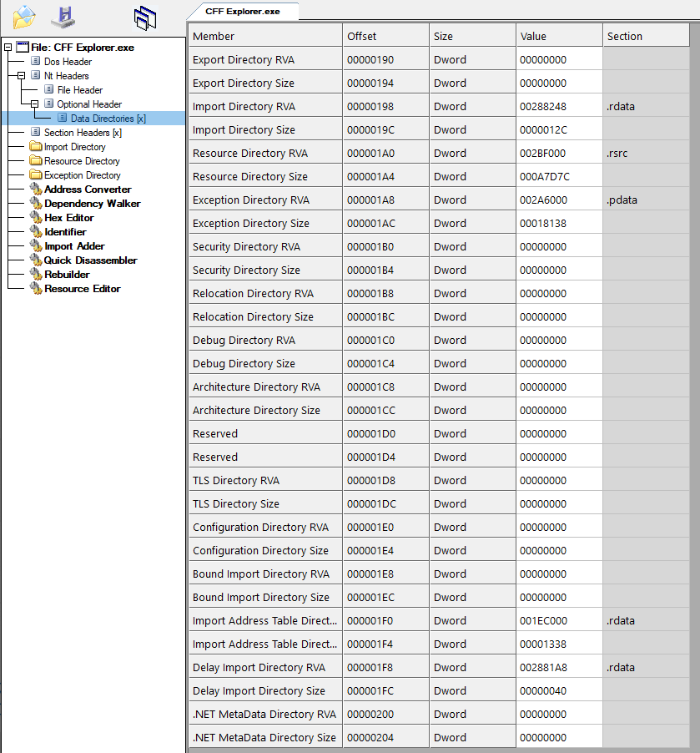Open the Section Headers [x] node
The image size is (700, 753).
click(83, 133)
